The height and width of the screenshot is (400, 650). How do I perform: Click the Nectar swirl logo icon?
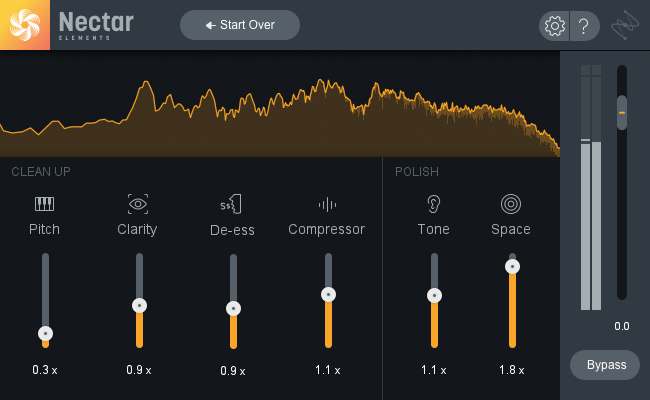25,25
